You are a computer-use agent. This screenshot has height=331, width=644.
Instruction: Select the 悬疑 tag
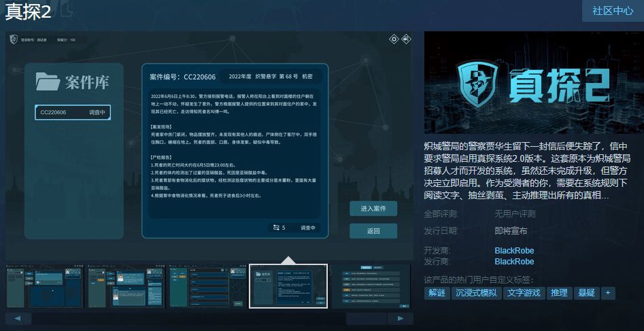tap(586, 293)
